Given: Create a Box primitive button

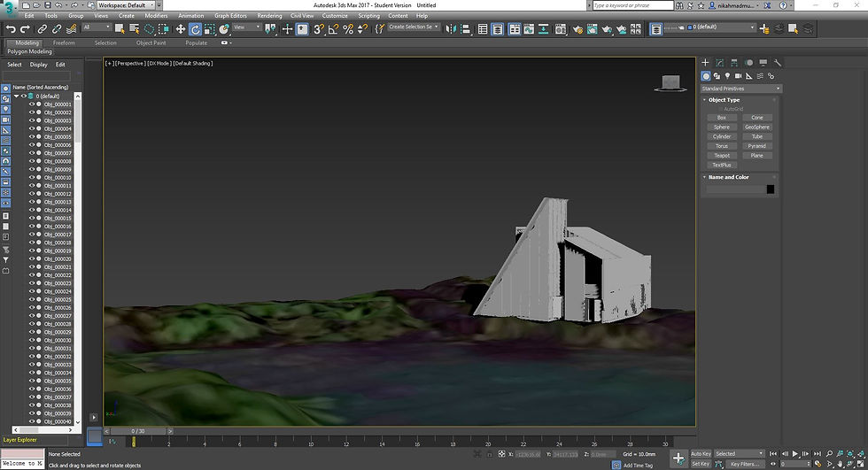Looking at the screenshot, I should 722,118.
